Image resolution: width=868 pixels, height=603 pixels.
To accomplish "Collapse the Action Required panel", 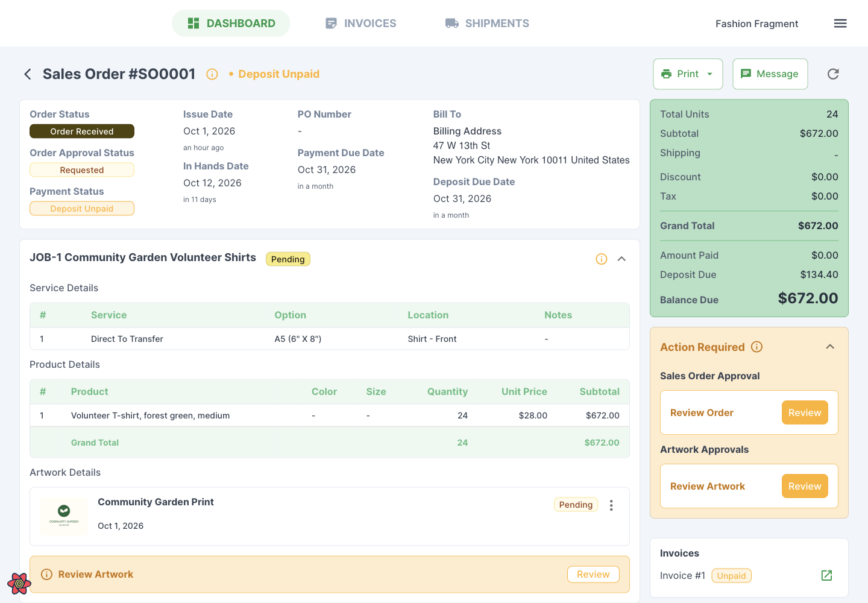I will pos(830,347).
